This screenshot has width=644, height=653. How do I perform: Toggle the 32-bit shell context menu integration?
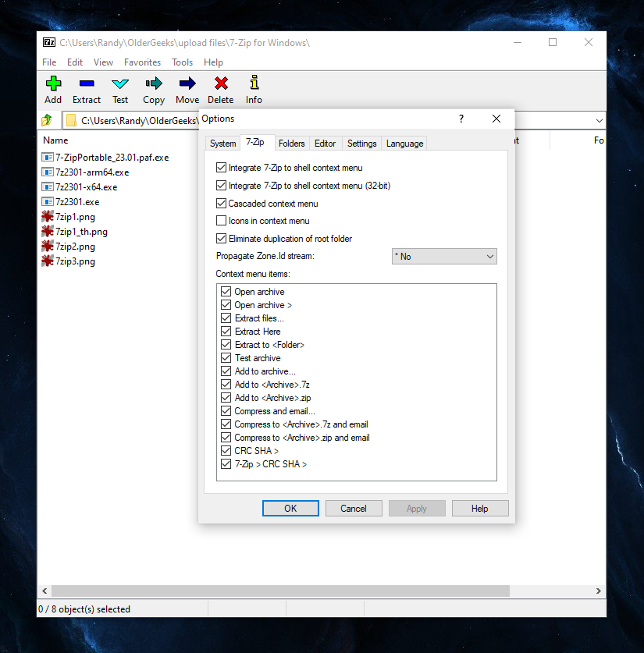click(x=221, y=186)
